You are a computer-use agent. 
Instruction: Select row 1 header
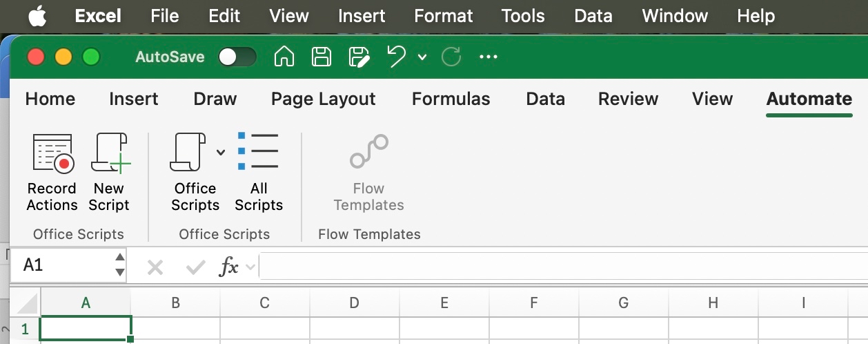pyautogui.click(x=26, y=329)
